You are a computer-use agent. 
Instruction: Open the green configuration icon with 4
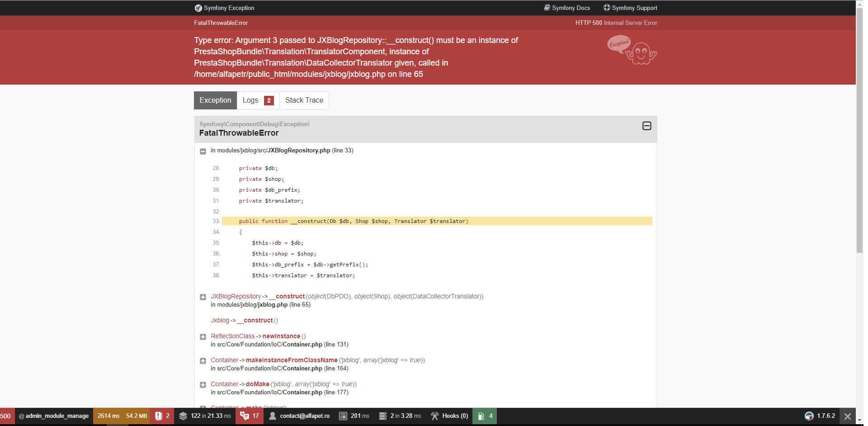click(x=481, y=416)
